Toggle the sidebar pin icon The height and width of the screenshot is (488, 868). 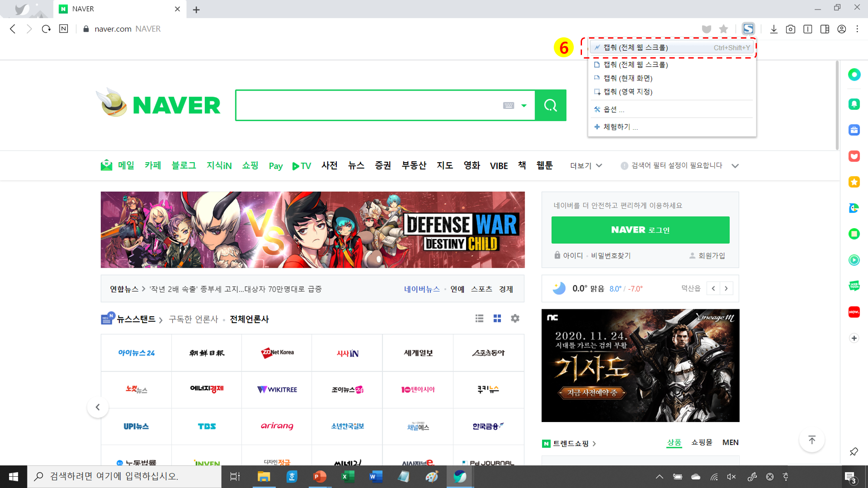point(854,452)
